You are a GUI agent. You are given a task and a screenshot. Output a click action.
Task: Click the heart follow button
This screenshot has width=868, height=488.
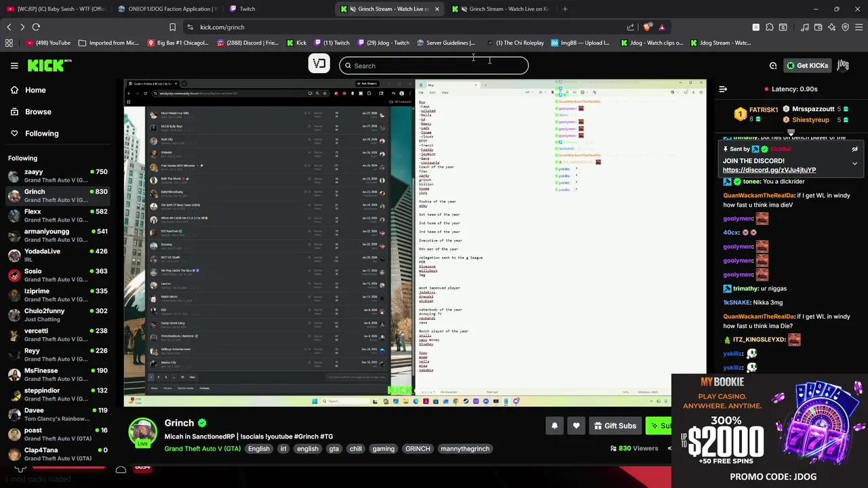(576, 426)
